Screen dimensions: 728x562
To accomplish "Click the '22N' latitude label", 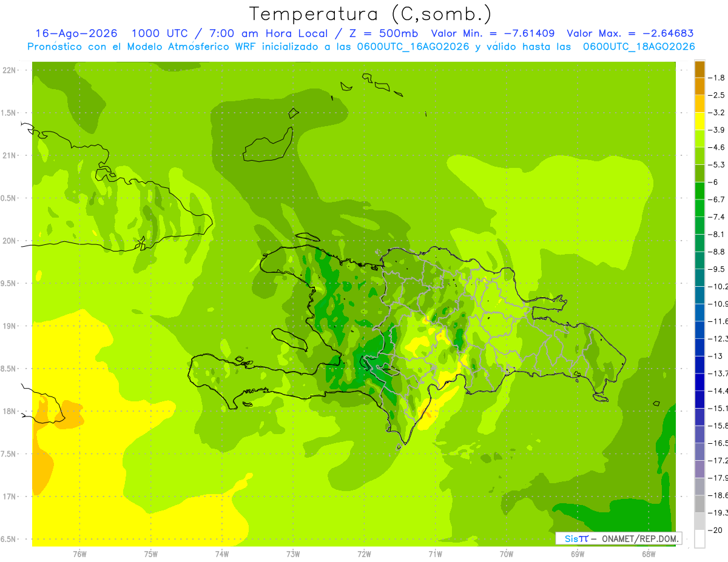I will point(9,70).
